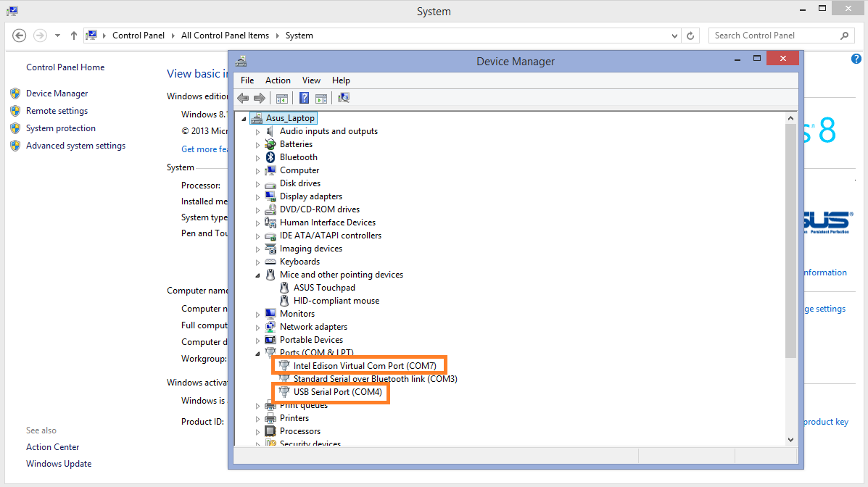Select the Processors chip icon
The image size is (868, 487).
(x=270, y=431)
